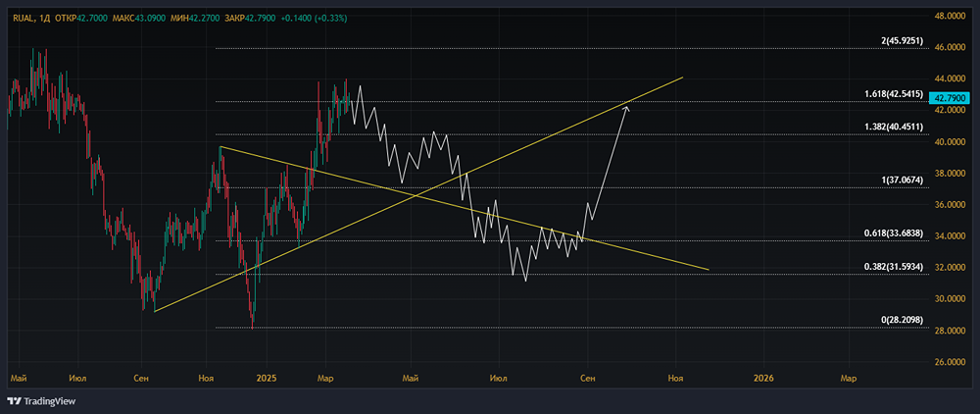
Task: Click the 40.0000 price axis label
Action: point(949,142)
